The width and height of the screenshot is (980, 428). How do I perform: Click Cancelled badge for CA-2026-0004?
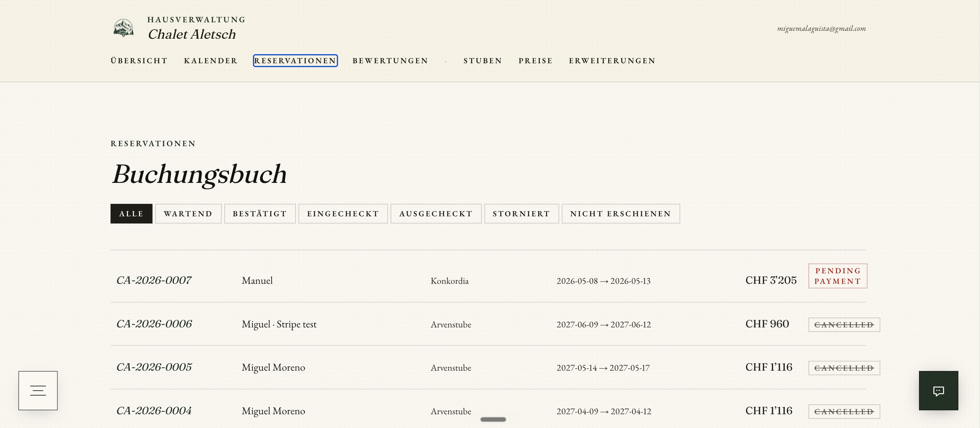(x=844, y=412)
